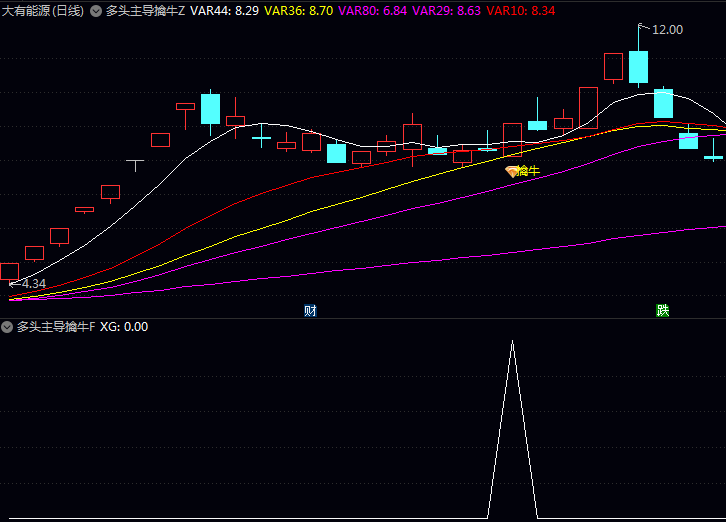The image size is (726, 522).
Task: Click the XG signal spike peak
Action: [513, 342]
